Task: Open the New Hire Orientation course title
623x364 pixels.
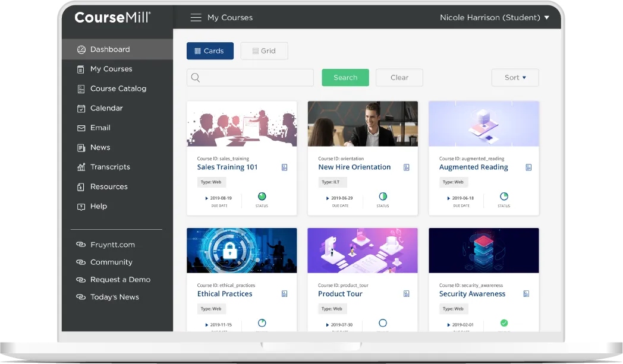Action: point(354,167)
